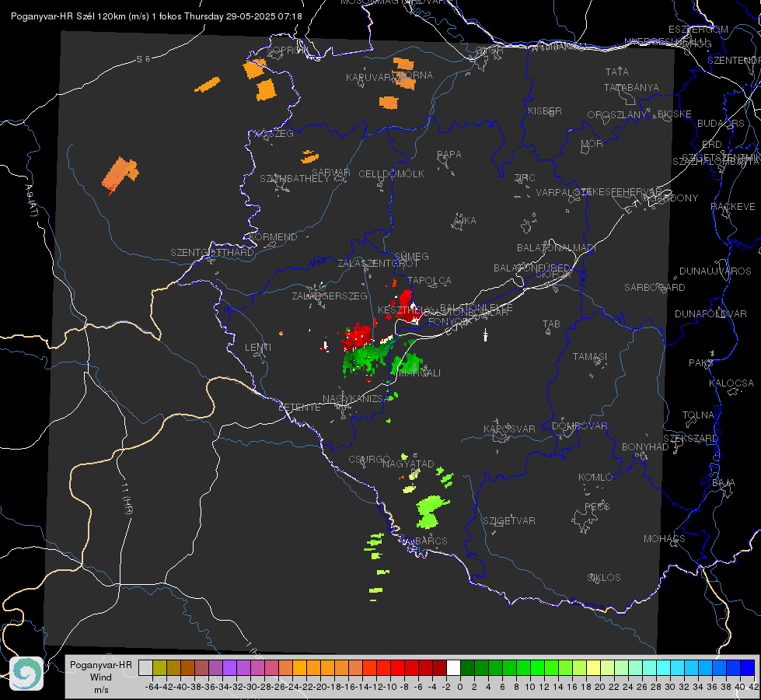
Task: Select the KOMLÓ city label
Action: point(595,478)
